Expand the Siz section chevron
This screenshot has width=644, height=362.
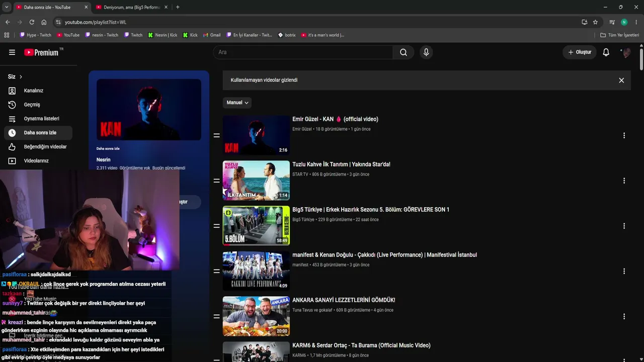click(x=21, y=77)
